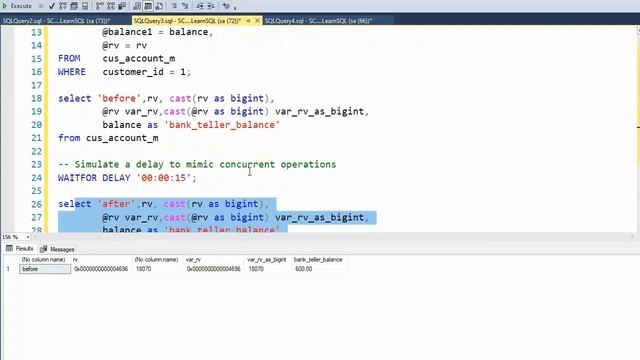This screenshot has width=640, height=360.
Task: Open the Results tab
Action: tap(20, 249)
